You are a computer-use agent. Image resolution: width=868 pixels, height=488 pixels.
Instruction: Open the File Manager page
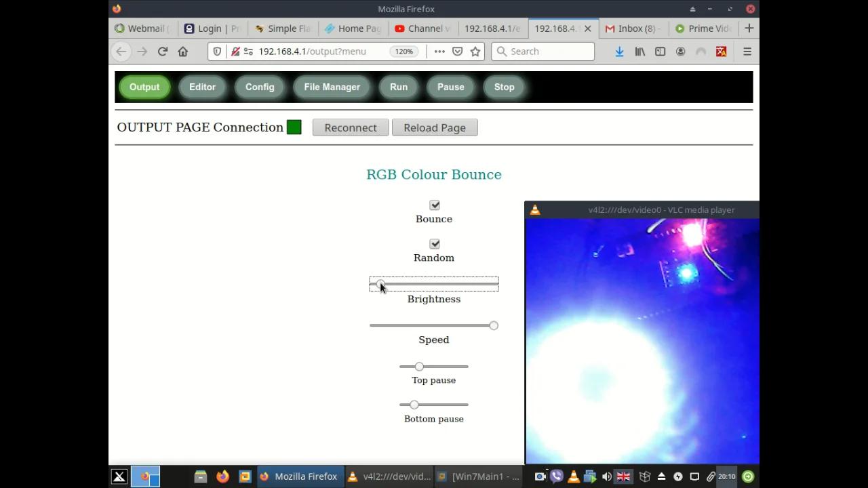point(332,87)
